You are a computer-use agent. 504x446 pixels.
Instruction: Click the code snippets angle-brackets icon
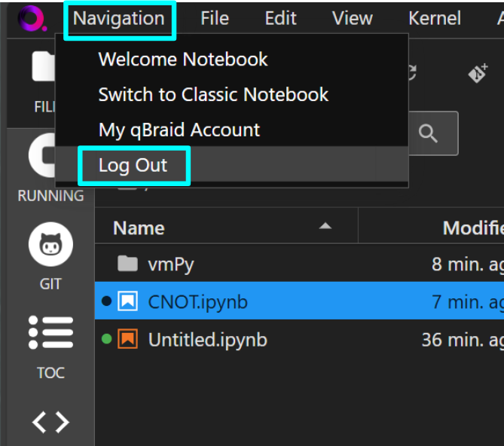pos(50,422)
